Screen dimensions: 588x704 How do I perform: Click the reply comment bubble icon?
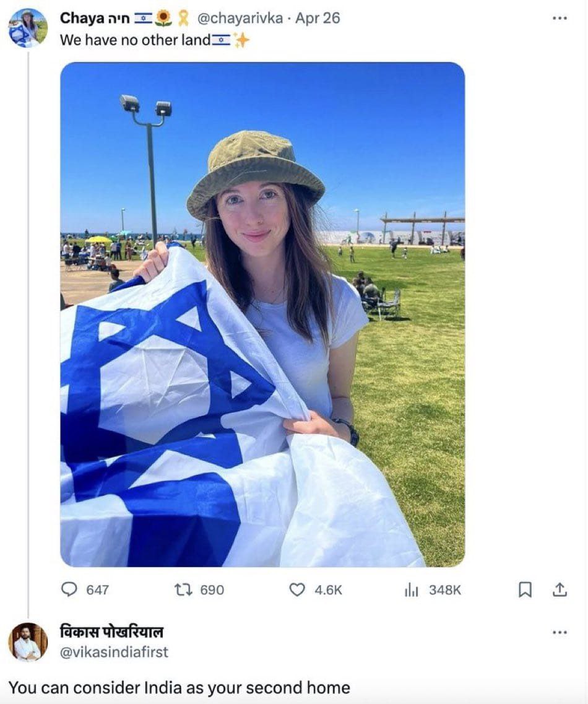tap(69, 589)
